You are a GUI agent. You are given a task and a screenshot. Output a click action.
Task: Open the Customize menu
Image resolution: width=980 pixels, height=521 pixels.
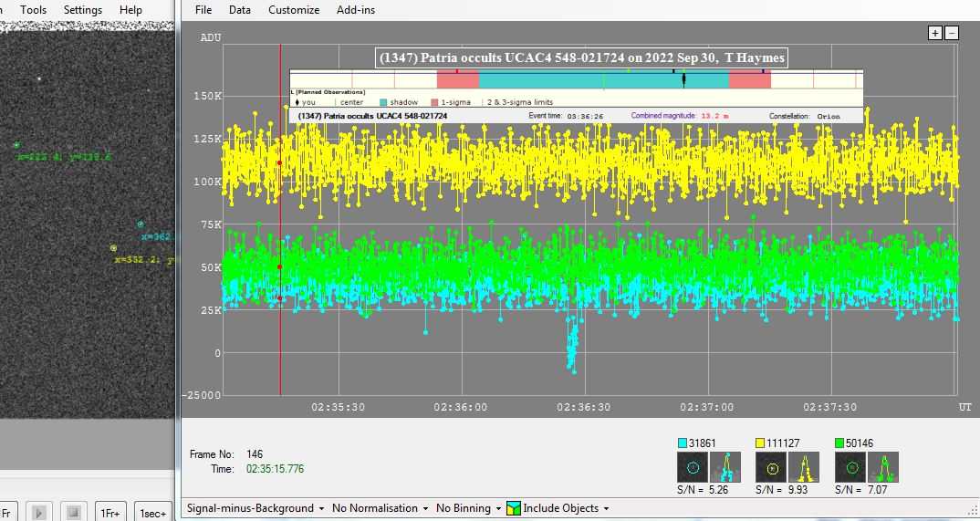[293, 10]
